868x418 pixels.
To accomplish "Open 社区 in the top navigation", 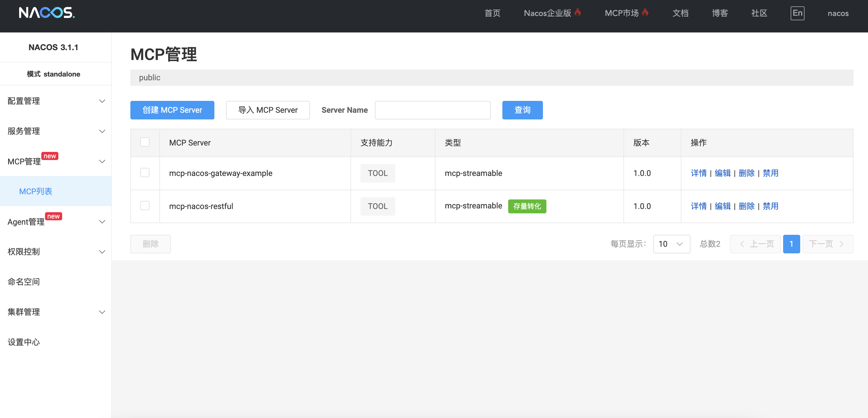I will coord(759,13).
